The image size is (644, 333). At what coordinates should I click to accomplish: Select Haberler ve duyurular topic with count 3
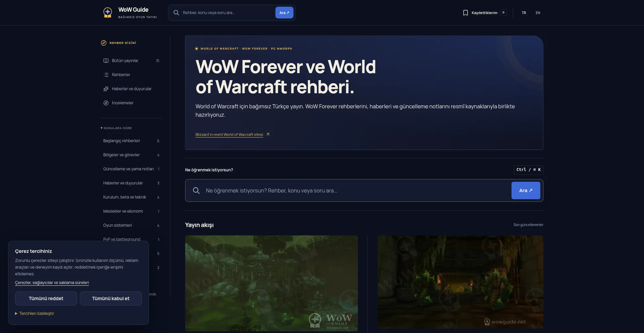coord(131,183)
